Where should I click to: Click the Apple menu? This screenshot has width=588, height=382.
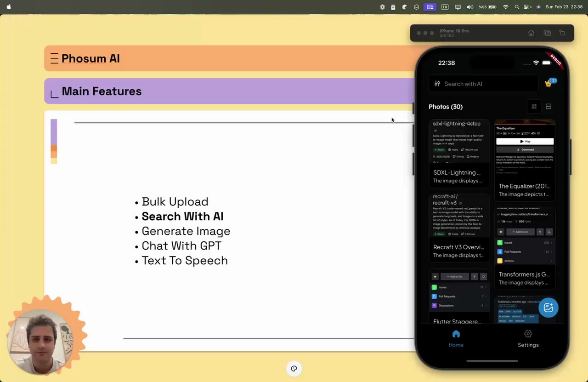pyautogui.click(x=9, y=7)
